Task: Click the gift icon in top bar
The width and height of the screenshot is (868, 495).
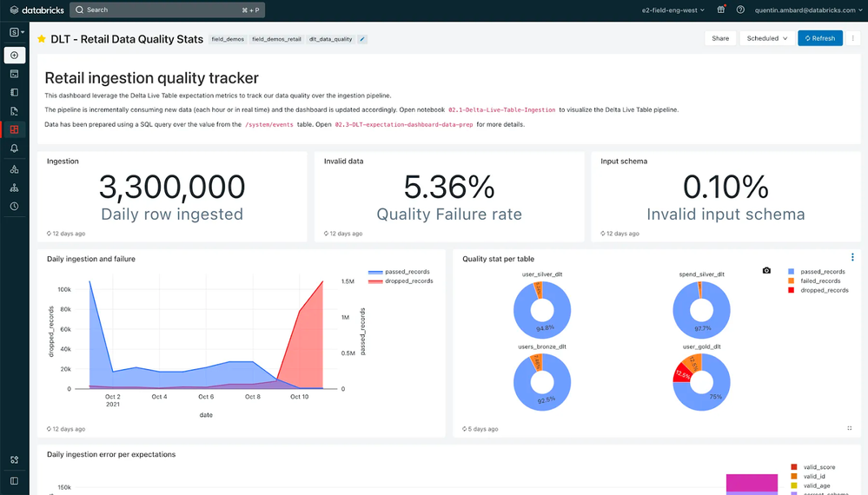Action: (x=721, y=10)
